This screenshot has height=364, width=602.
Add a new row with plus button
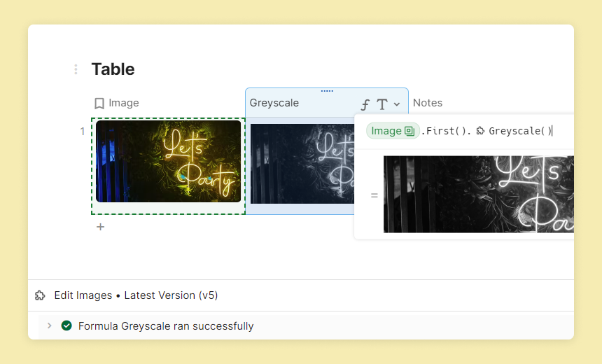pos(100,227)
